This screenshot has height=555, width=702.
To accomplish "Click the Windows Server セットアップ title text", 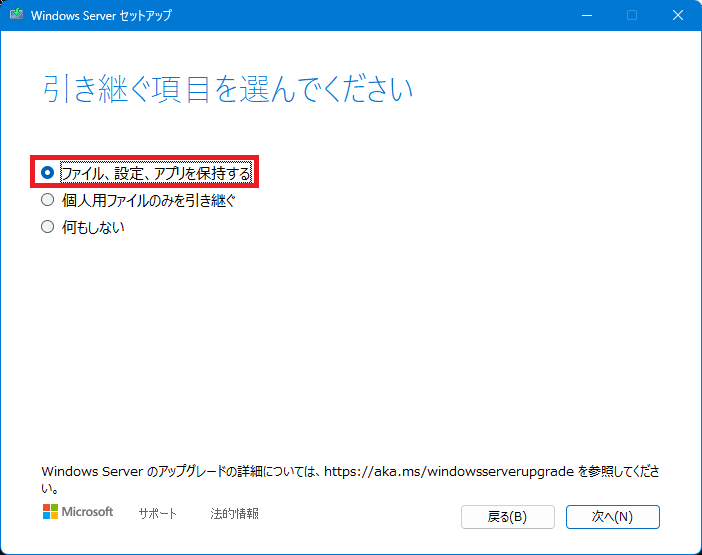I will [101, 15].
